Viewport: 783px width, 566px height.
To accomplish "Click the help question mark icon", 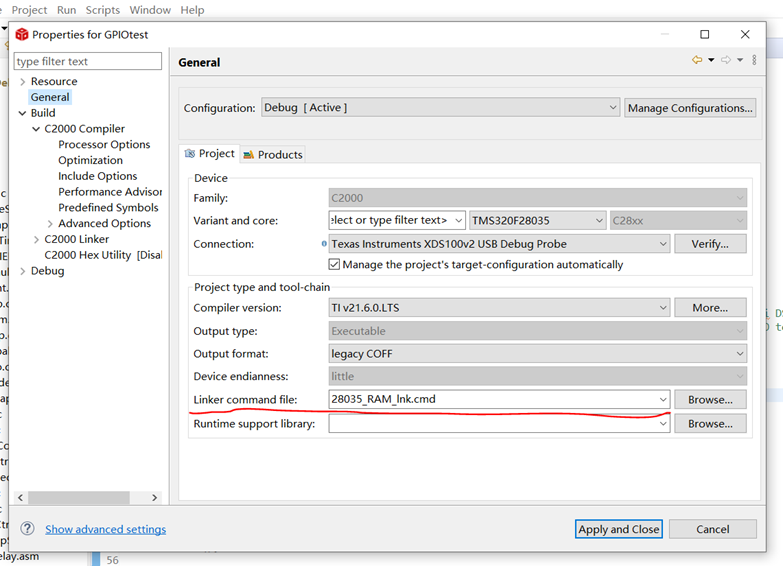I will point(27,529).
